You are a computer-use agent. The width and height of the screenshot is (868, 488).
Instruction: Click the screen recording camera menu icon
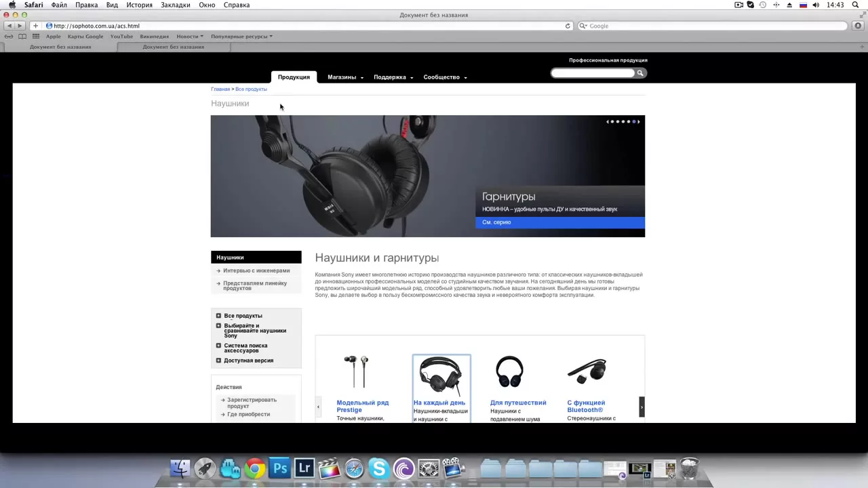[x=738, y=5]
